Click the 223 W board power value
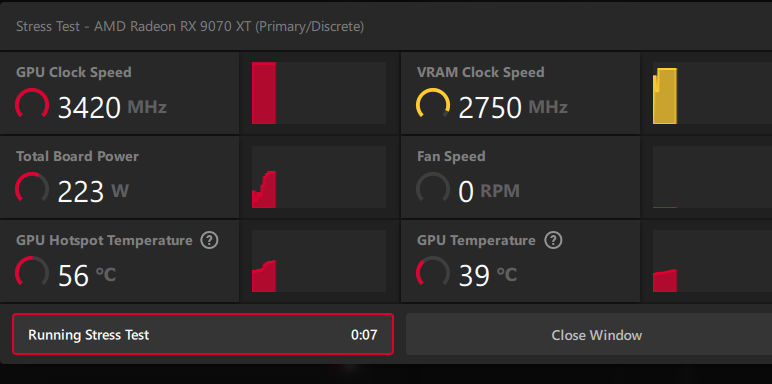The image size is (772, 384). tap(93, 191)
